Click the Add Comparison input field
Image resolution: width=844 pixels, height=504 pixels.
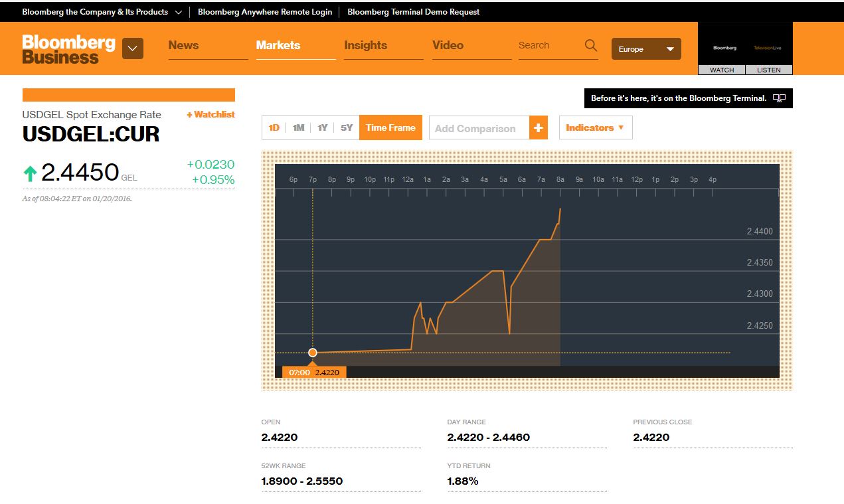[478, 128]
